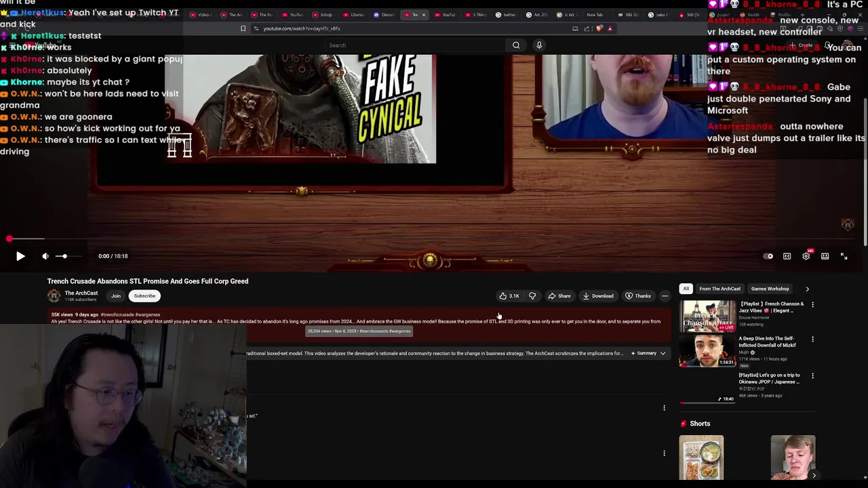Toggle closed captions button
The height and width of the screenshot is (488, 868).
pos(787,256)
